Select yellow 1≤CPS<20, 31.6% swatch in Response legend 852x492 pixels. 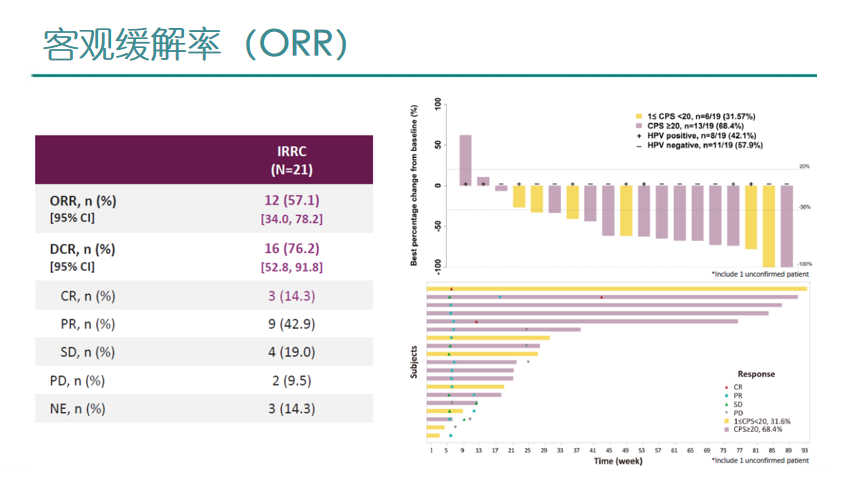(724, 422)
